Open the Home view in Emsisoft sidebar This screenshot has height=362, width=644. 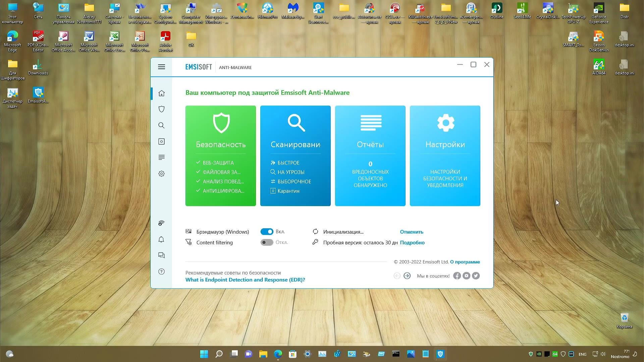coord(161,94)
